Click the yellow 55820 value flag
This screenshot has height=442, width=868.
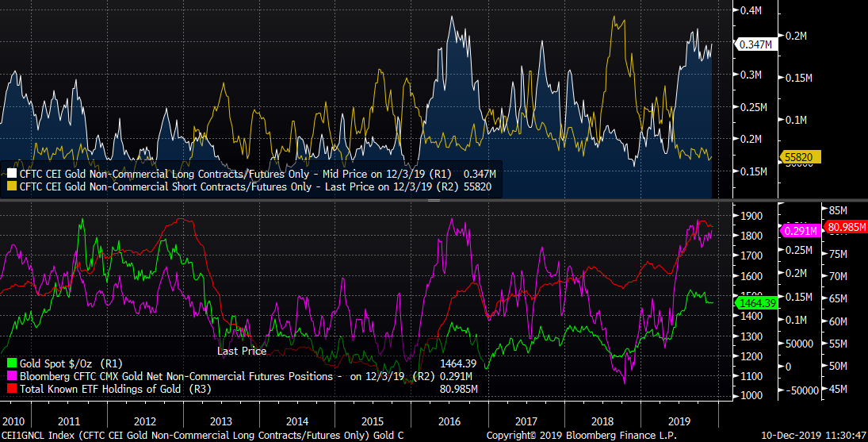(x=799, y=157)
